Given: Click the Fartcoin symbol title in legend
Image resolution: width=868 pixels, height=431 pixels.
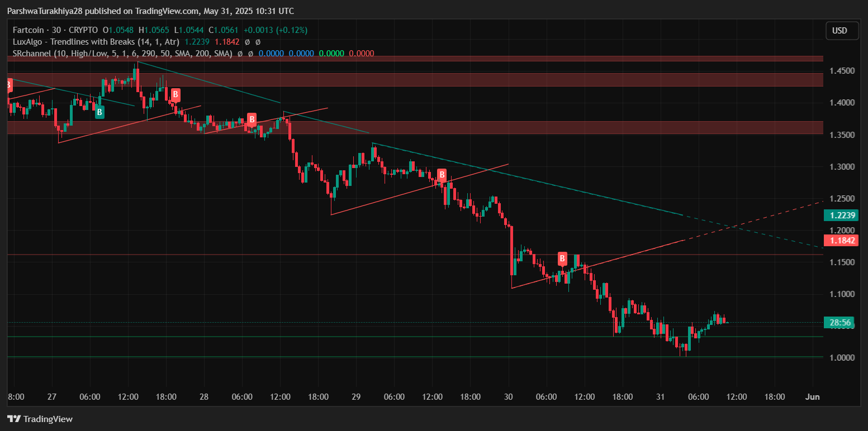Looking at the screenshot, I should (x=32, y=30).
